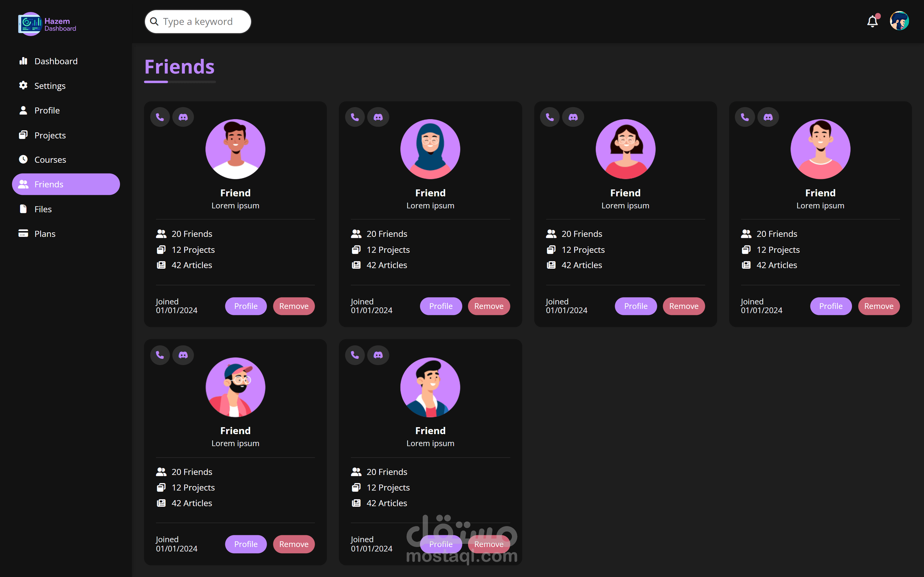Click the Discord icon on the first friend card
Viewport: 924px width, 577px height.
[x=183, y=117]
